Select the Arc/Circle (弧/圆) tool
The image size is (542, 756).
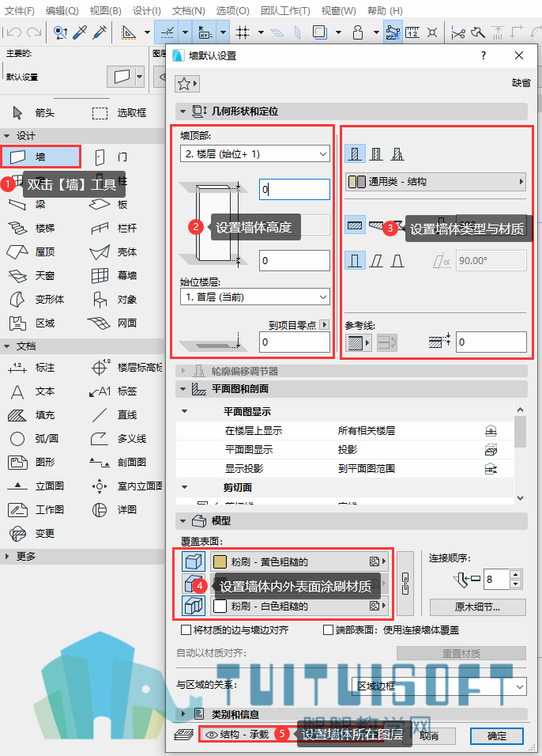pos(34,439)
